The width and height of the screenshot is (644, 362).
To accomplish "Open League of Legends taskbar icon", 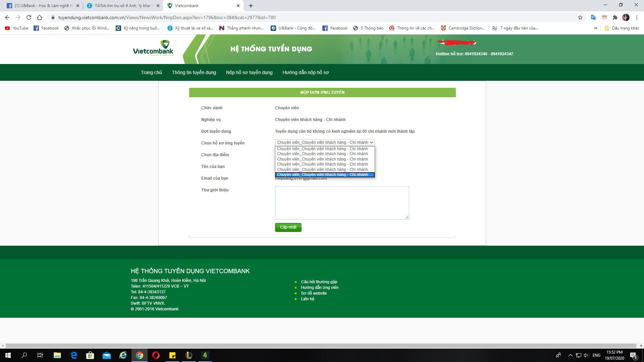I will (x=189, y=355).
